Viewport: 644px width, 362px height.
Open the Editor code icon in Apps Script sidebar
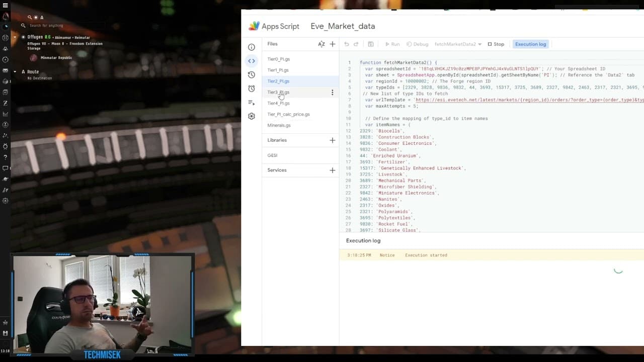[x=252, y=61]
